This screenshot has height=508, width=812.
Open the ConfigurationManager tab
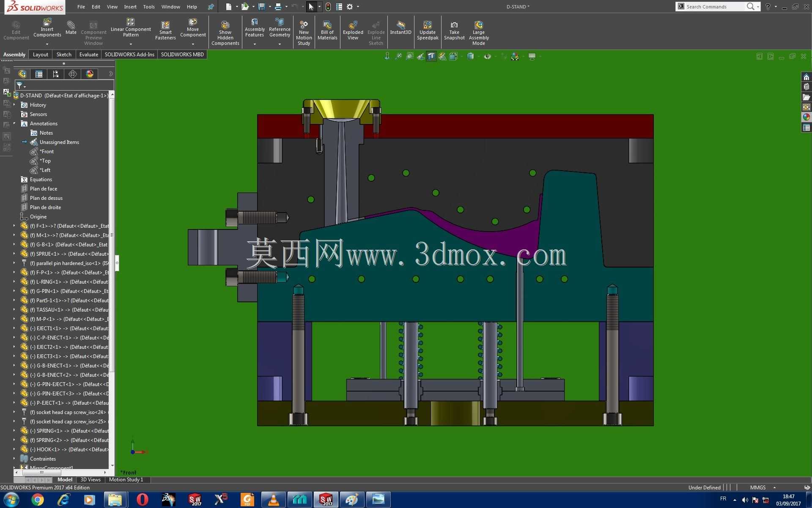56,74
